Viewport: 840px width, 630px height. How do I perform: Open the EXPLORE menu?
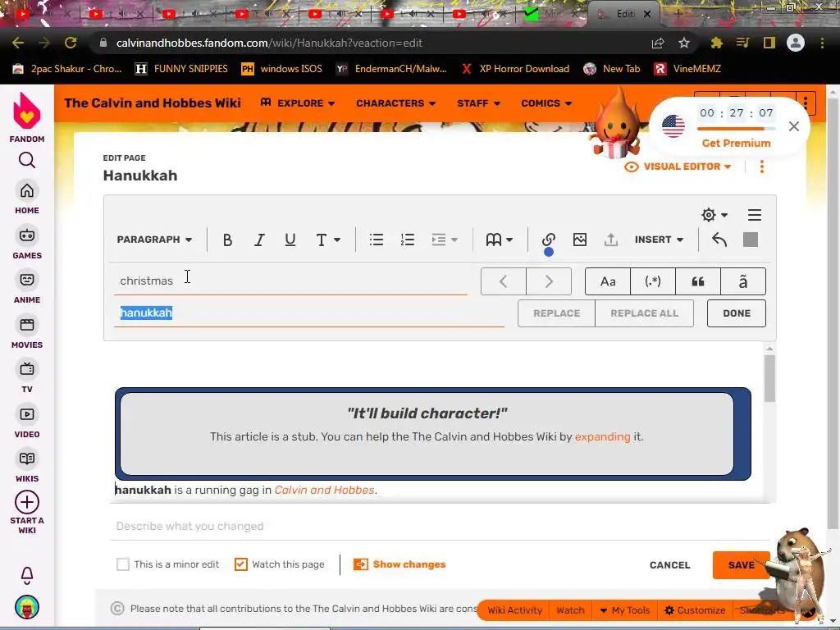point(298,103)
